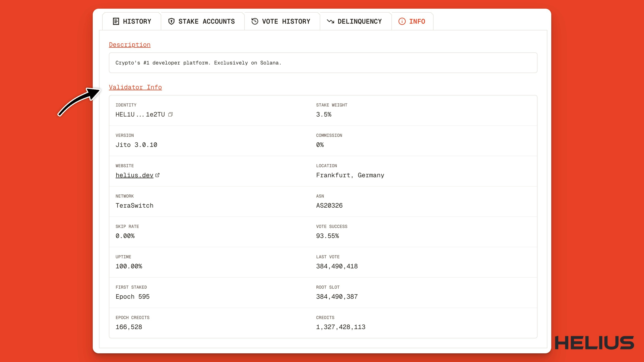Click the Frankfurt, Germany location text
Screen dimensions: 644x362
pos(350,175)
